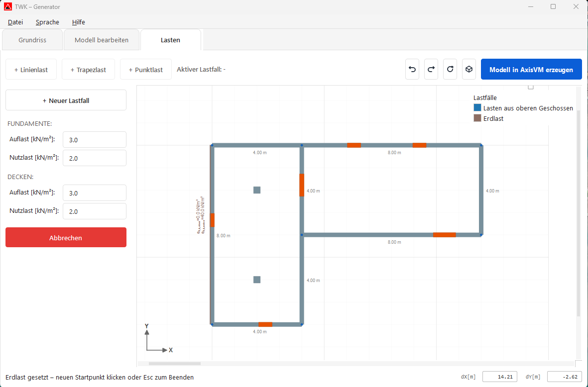Click the TWK app logo in title bar

[x=8, y=7]
